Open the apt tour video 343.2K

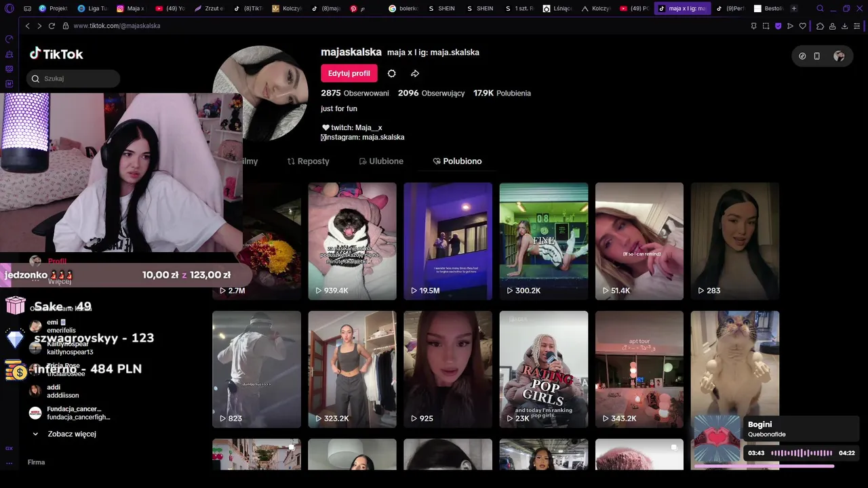point(639,369)
